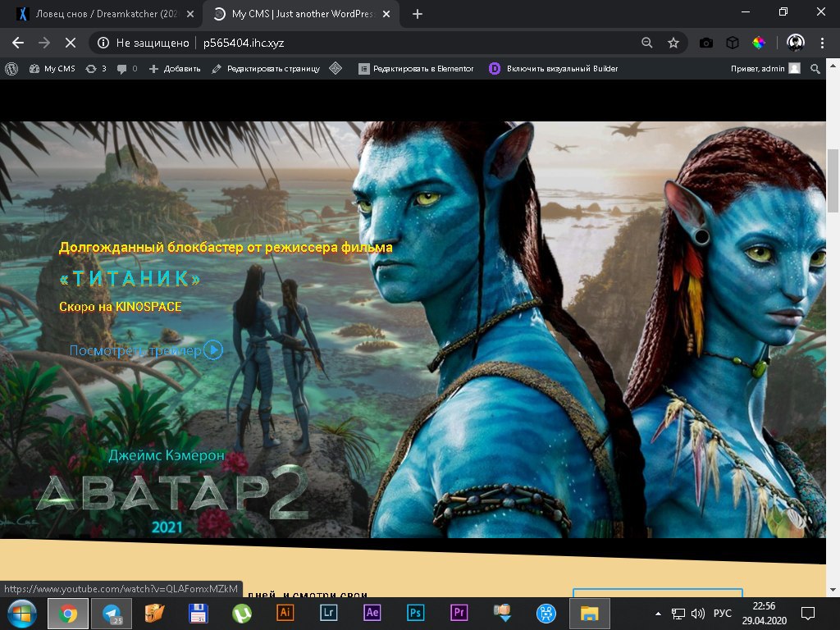Open the orange box app in taskbar
Viewport: 840px width, 630px height.
[x=155, y=613]
